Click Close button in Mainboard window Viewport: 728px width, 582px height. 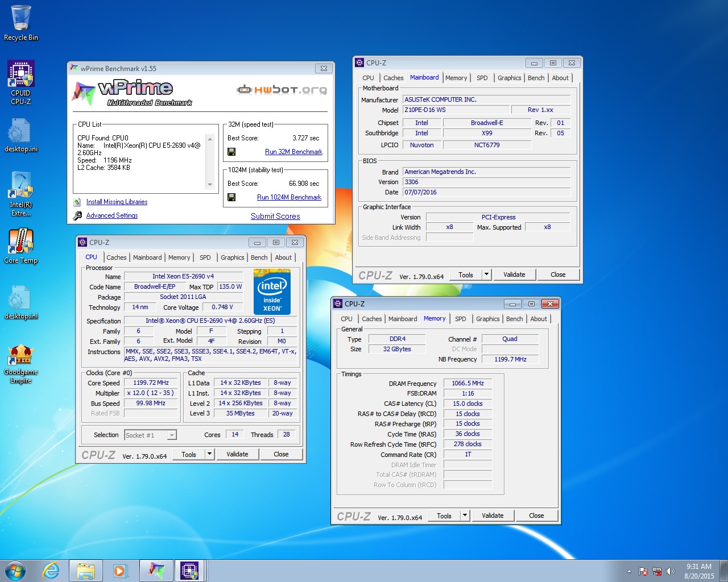pyautogui.click(x=558, y=275)
